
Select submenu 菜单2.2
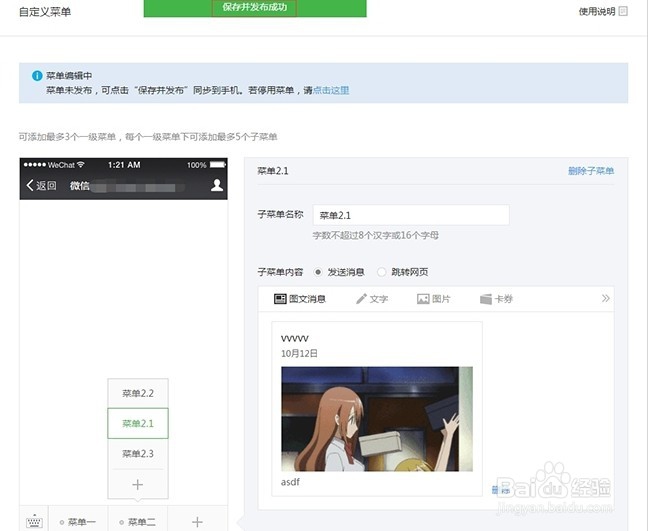coord(138,393)
